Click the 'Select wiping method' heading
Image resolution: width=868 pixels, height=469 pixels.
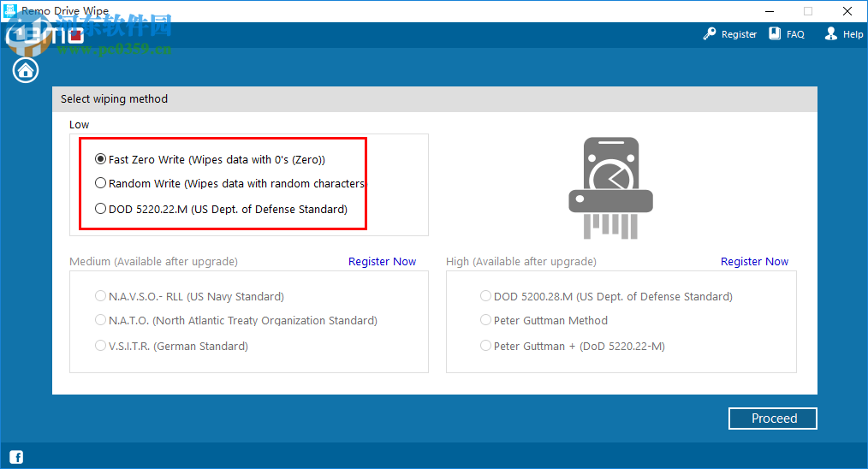click(x=114, y=99)
